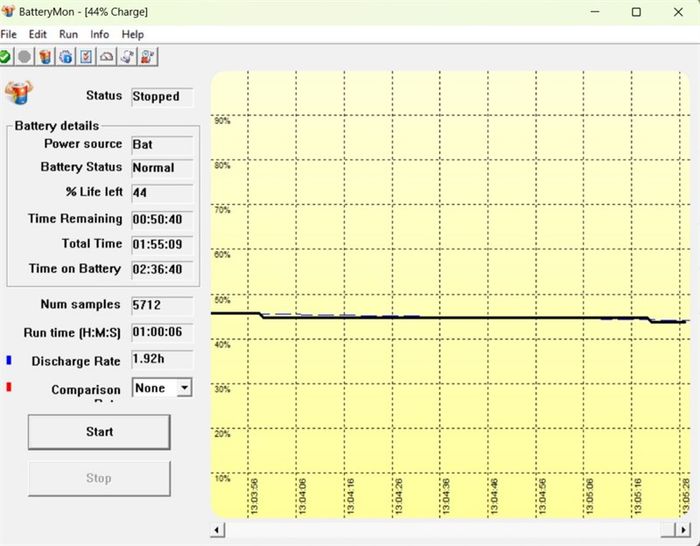Viewport: 700px width, 546px height.
Task: Open the battery information toolbar icon
Action: point(45,57)
